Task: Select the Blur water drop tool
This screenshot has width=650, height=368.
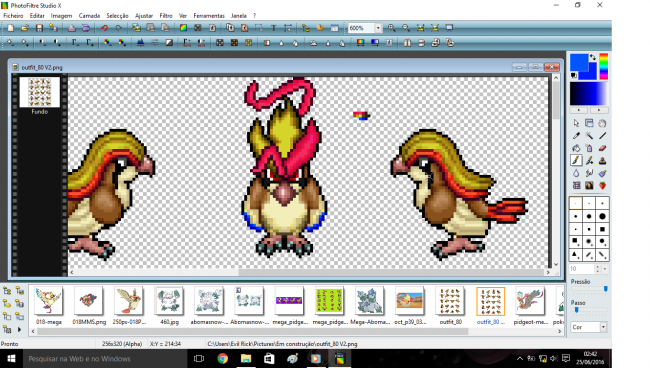Action: 576,173
